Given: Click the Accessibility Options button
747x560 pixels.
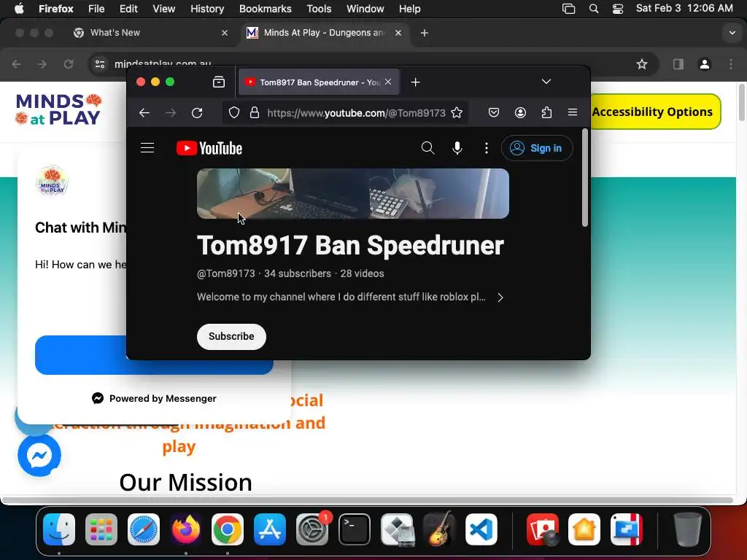Looking at the screenshot, I should pyautogui.click(x=656, y=112).
